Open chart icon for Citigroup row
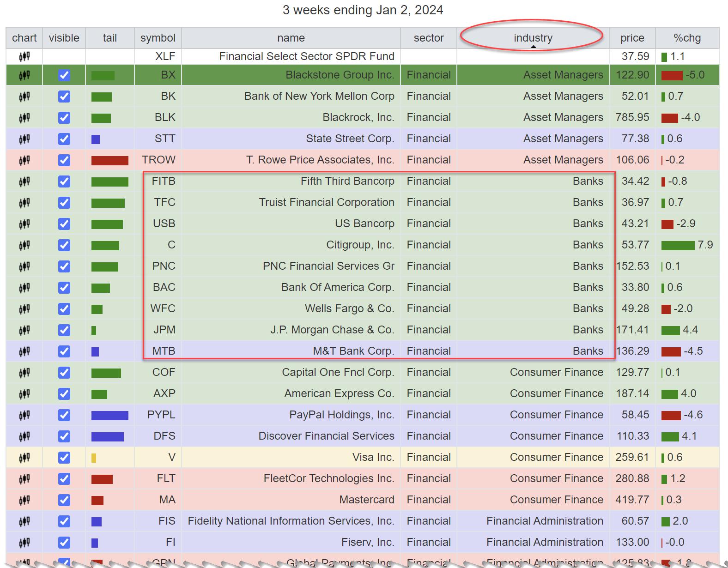This screenshot has width=728, height=568. point(24,245)
